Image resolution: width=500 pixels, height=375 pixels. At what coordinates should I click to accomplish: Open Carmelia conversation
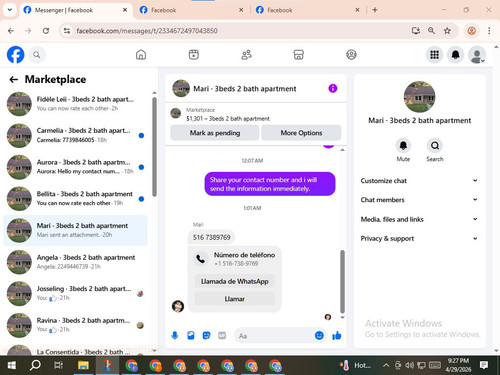(x=75, y=135)
